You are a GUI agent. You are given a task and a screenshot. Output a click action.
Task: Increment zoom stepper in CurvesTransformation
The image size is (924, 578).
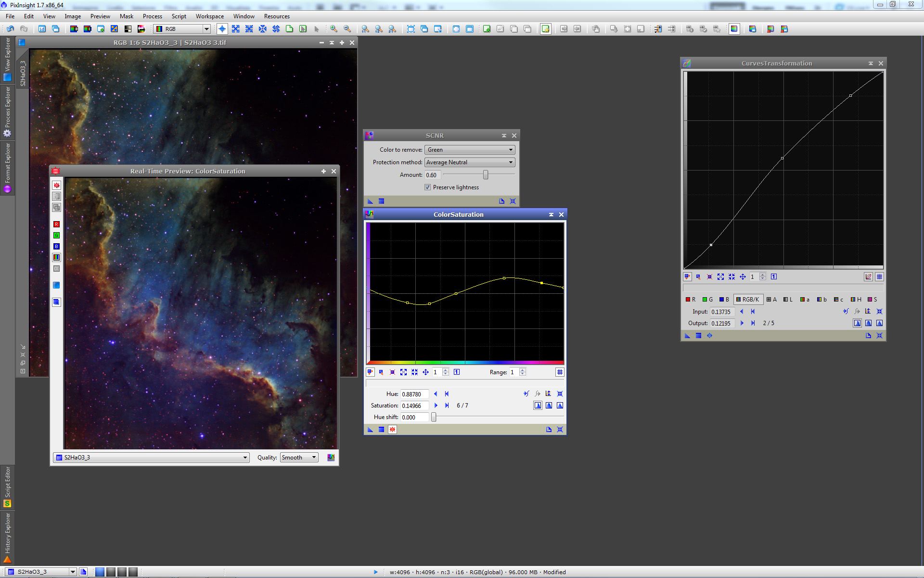pyautogui.click(x=762, y=275)
